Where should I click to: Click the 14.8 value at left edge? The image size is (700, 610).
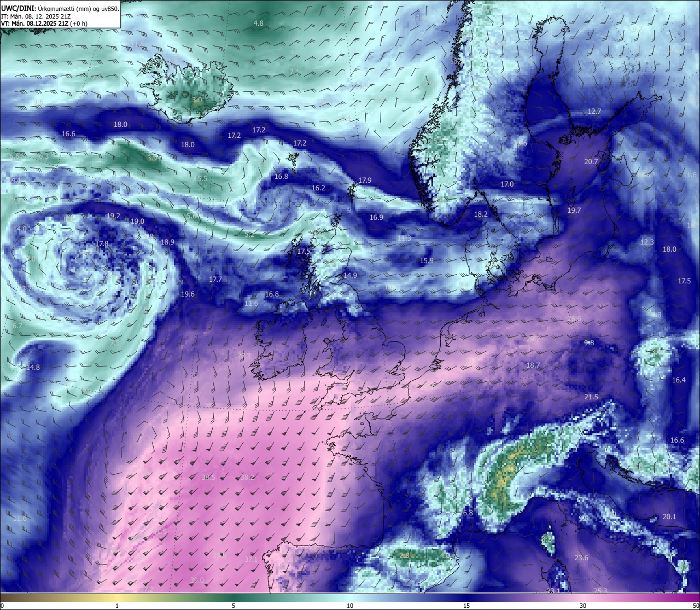point(33,368)
